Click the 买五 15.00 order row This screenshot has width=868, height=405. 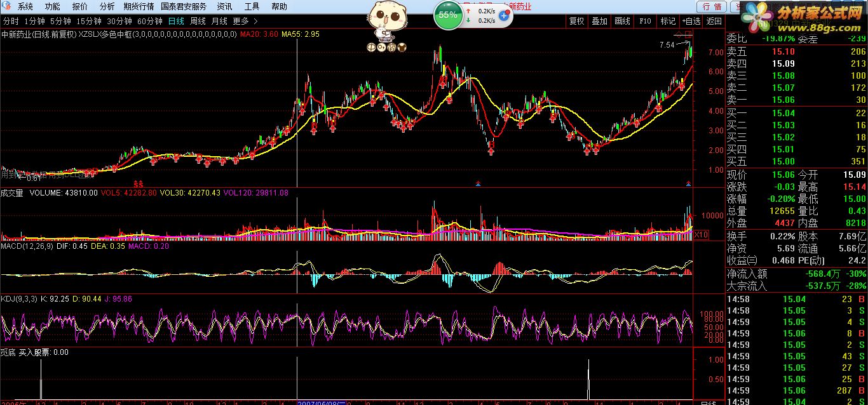tap(797, 161)
